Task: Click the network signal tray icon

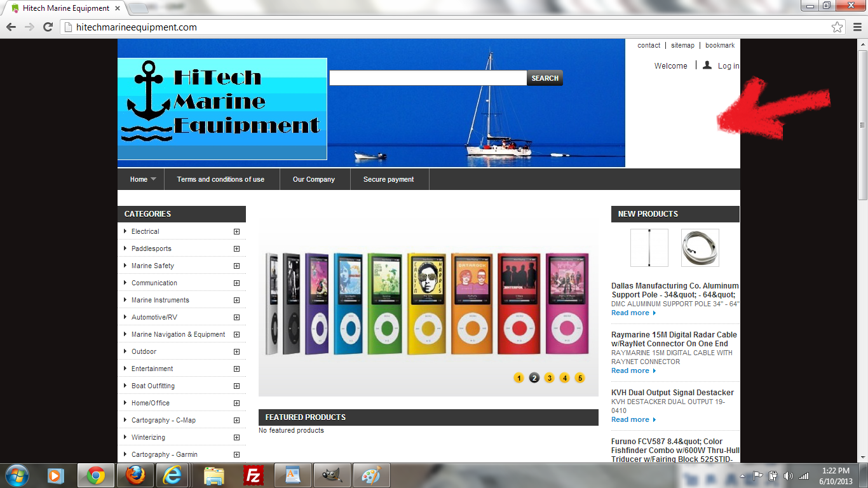Action: [804, 476]
